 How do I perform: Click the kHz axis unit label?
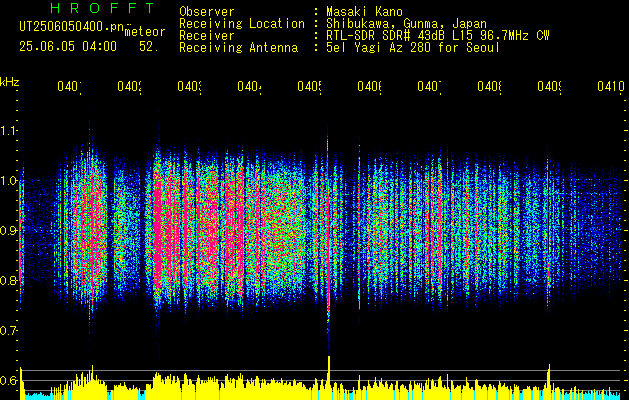click(x=9, y=83)
